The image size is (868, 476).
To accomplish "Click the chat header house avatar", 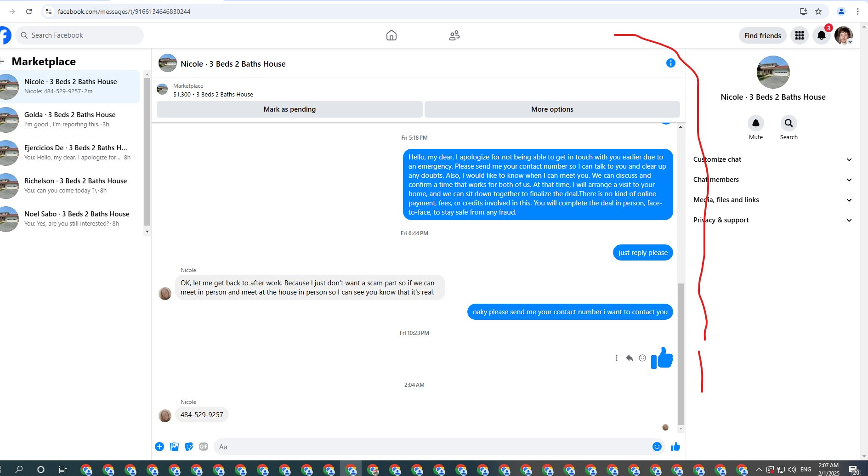I will (x=168, y=63).
